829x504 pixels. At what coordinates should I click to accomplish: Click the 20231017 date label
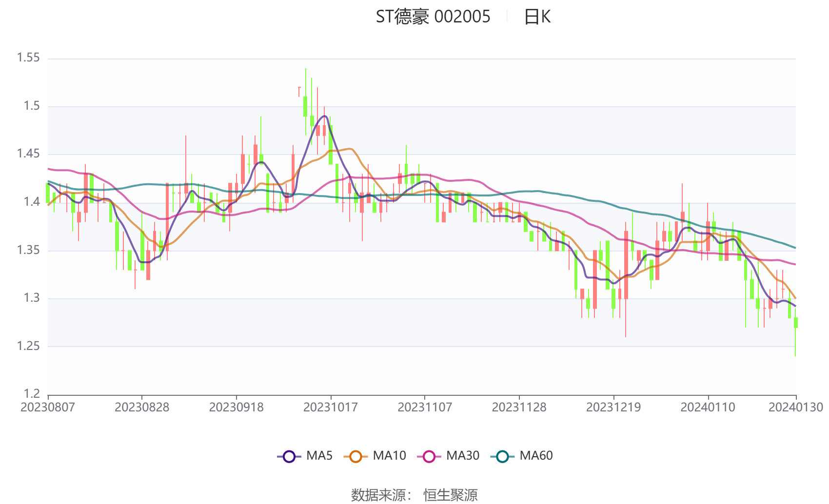pyautogui.click(x=331, y=407)
